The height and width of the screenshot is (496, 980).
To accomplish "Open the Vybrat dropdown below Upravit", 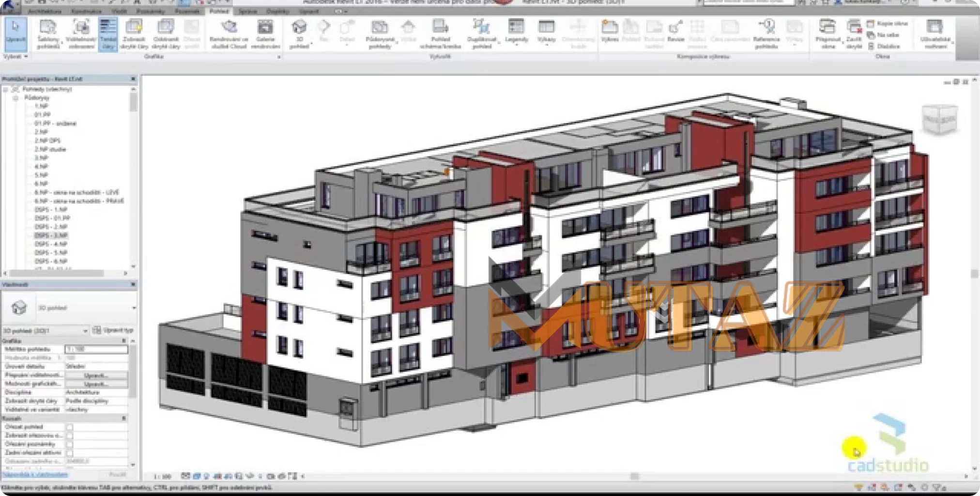I will point(15,57).
